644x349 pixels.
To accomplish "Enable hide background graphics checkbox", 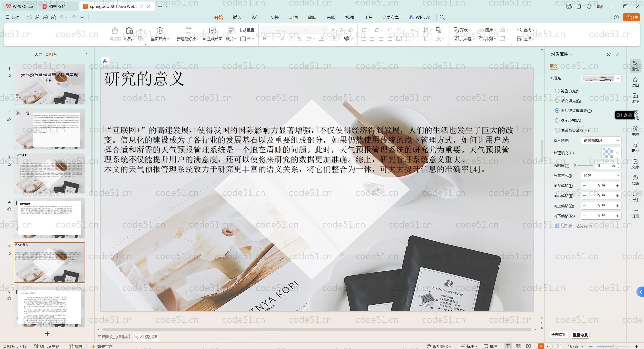I will [557, 130].
